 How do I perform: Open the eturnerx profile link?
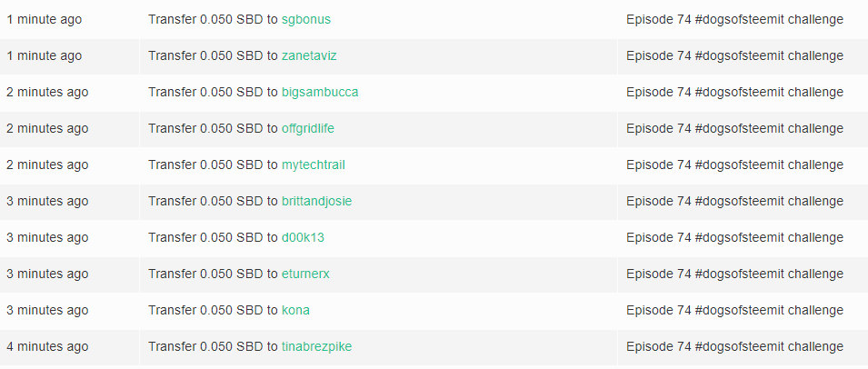(x=305, y=274)
